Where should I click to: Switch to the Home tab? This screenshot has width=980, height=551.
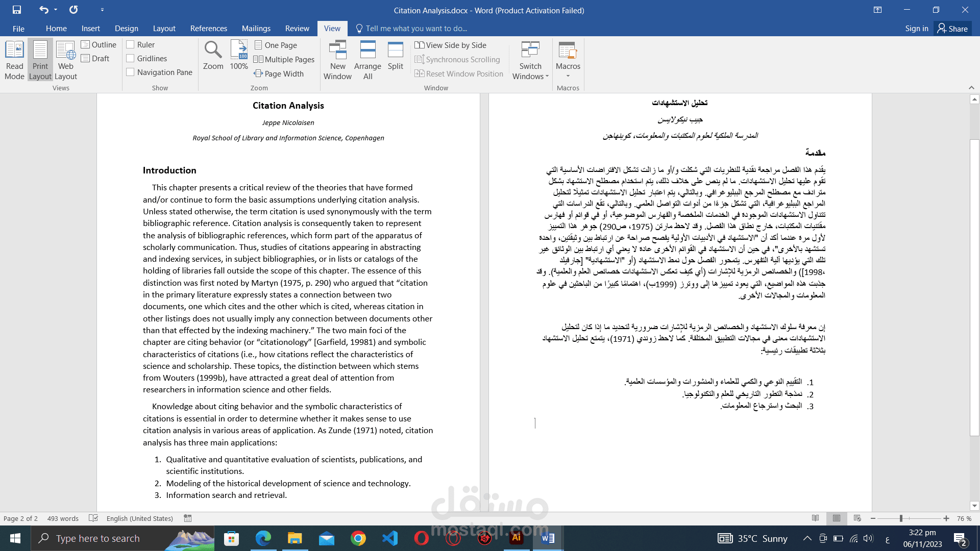click(x=56, y=29)
